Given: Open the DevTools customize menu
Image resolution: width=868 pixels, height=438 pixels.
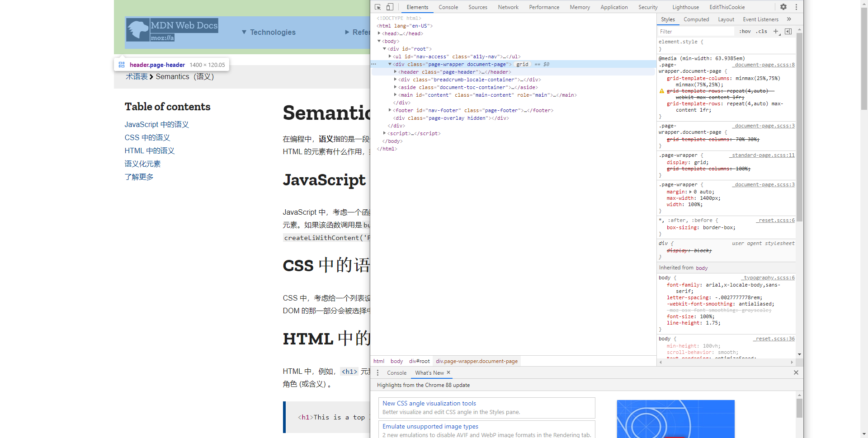Looking at the screenshot, I should tap(796, 7).
